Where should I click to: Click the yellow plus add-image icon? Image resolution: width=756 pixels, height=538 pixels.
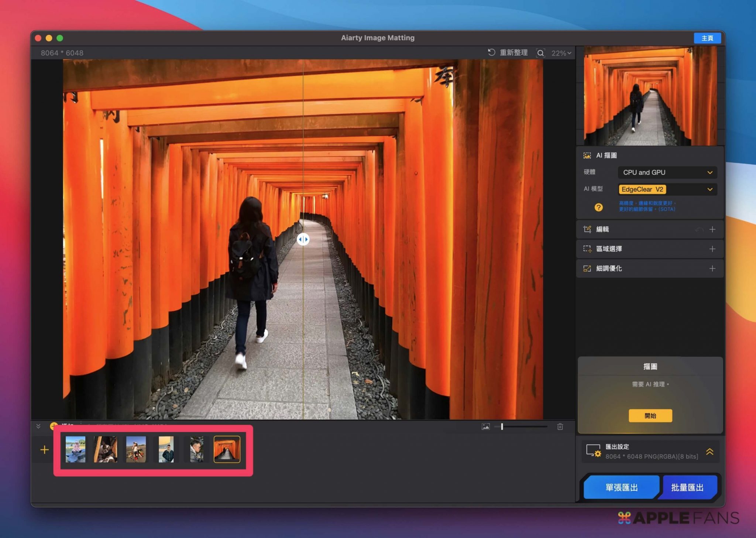pos(44,449)
